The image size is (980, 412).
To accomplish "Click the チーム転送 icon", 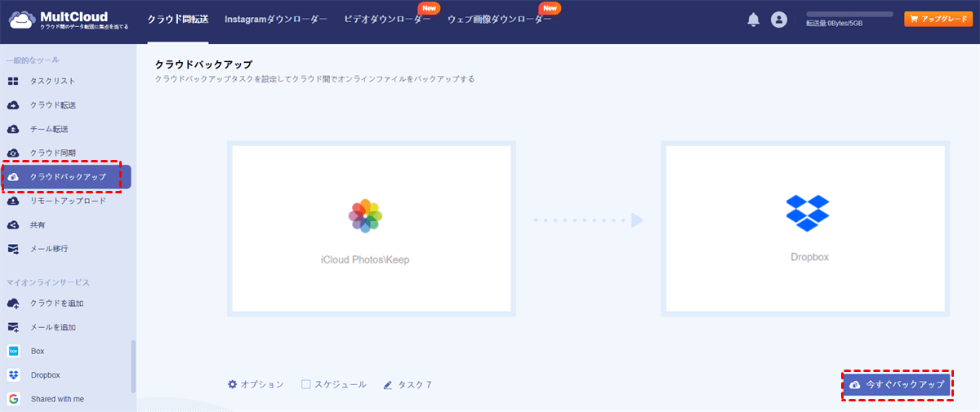I will [x=13, y=129].
